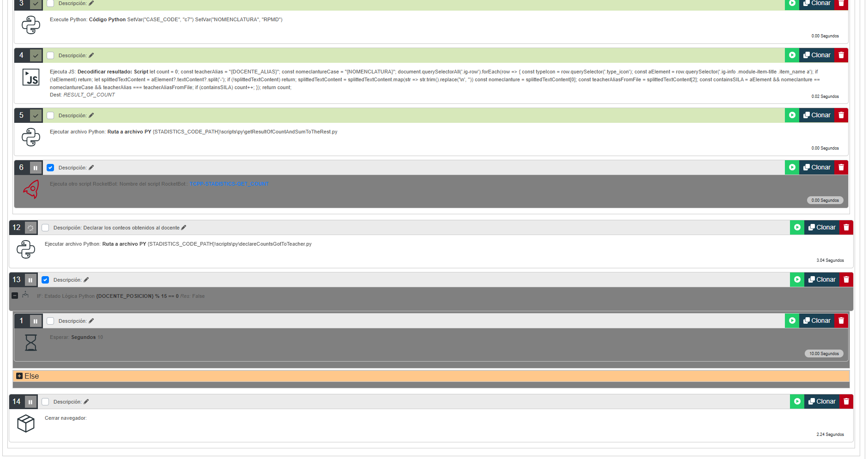Run step 14 with the play button
This screenshot has height=459, width=868.
[x=797, y=402]
